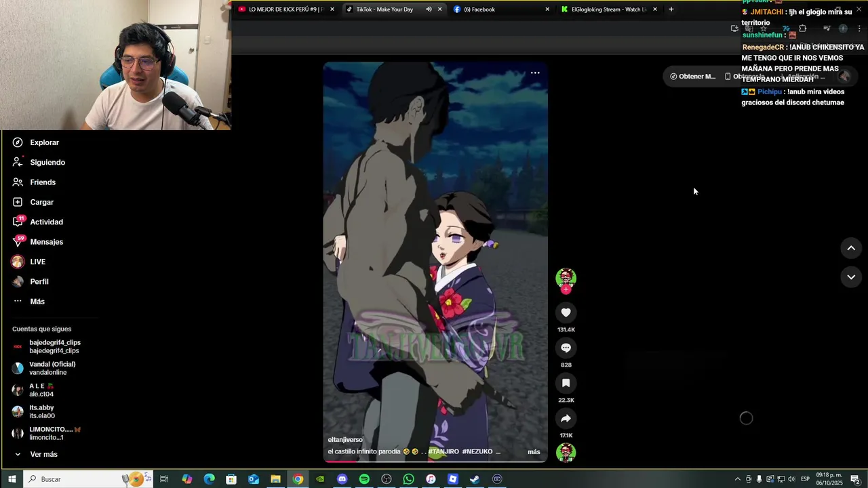
Task: Open taskbar clock and calendar
Action: point(829,479)
